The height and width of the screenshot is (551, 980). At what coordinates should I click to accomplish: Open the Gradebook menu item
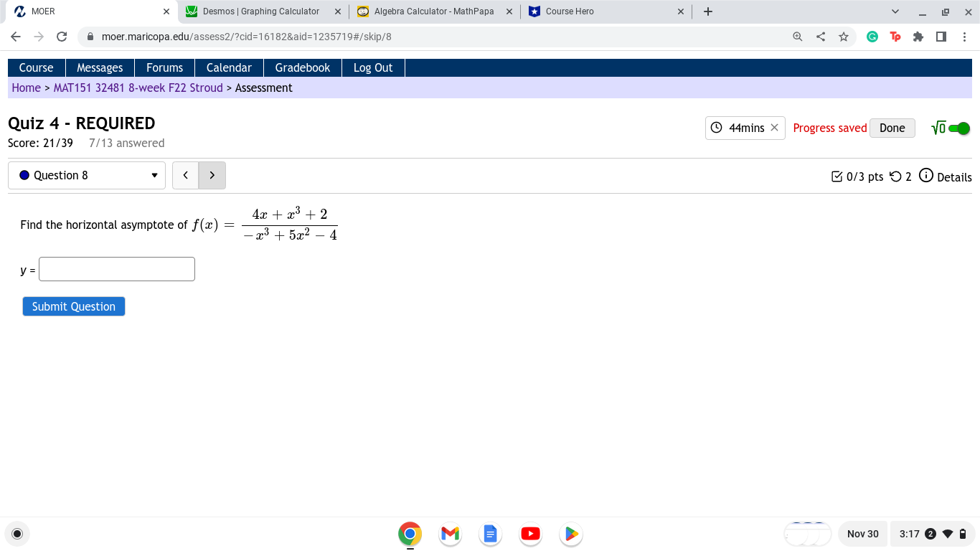tap(302, 67)
